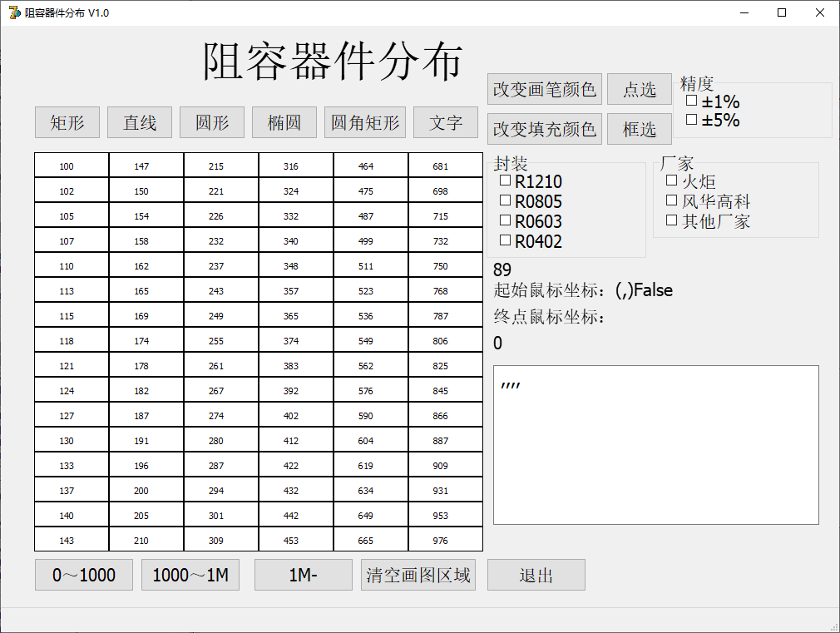Select the 直线 (line) drawing tool

point(139,121)
